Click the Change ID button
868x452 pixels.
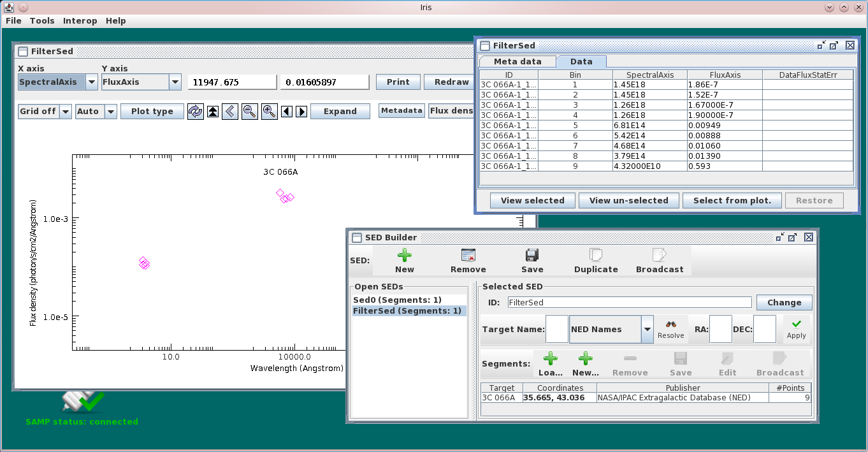click(x=785, y=302)
